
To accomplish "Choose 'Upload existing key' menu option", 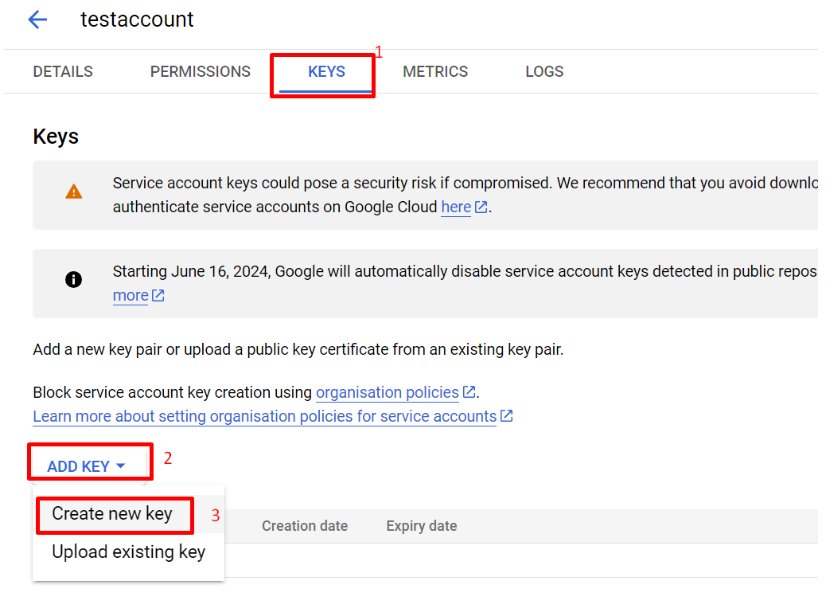I will pyautogui.click(x=128, y=552).
